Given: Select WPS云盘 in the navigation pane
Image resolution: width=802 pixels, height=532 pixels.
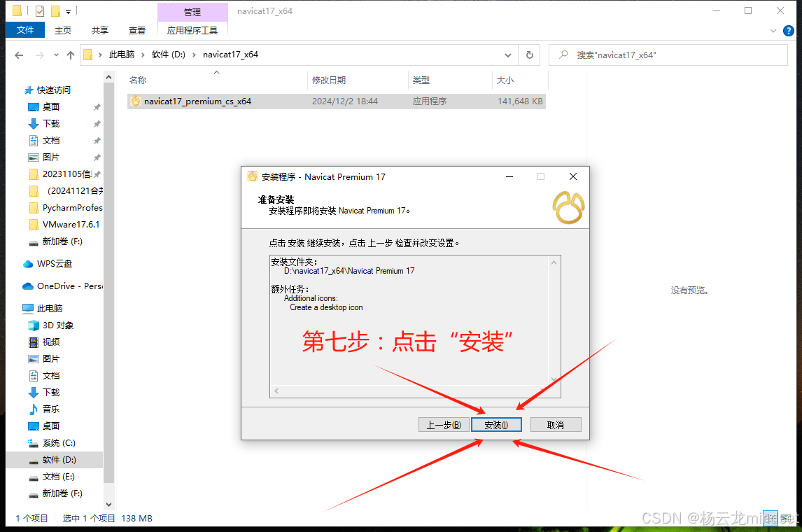Looking at the screenshot, I should (x=54, y=264).
